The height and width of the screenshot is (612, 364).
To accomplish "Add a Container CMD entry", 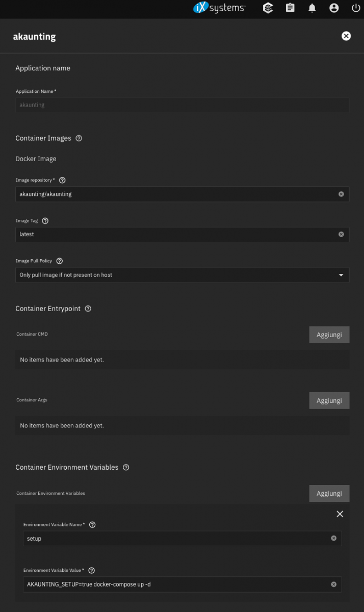I will [x=329, y=335].
